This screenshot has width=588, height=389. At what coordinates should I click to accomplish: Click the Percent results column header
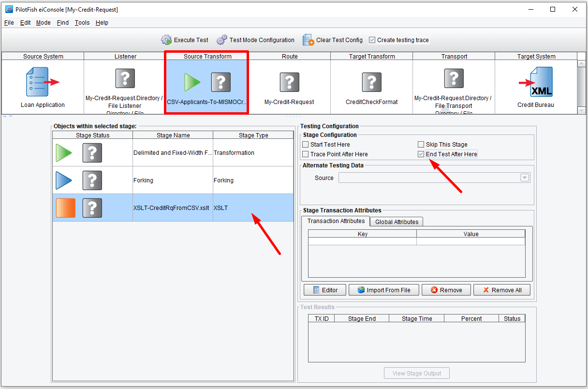pos(471,319)
